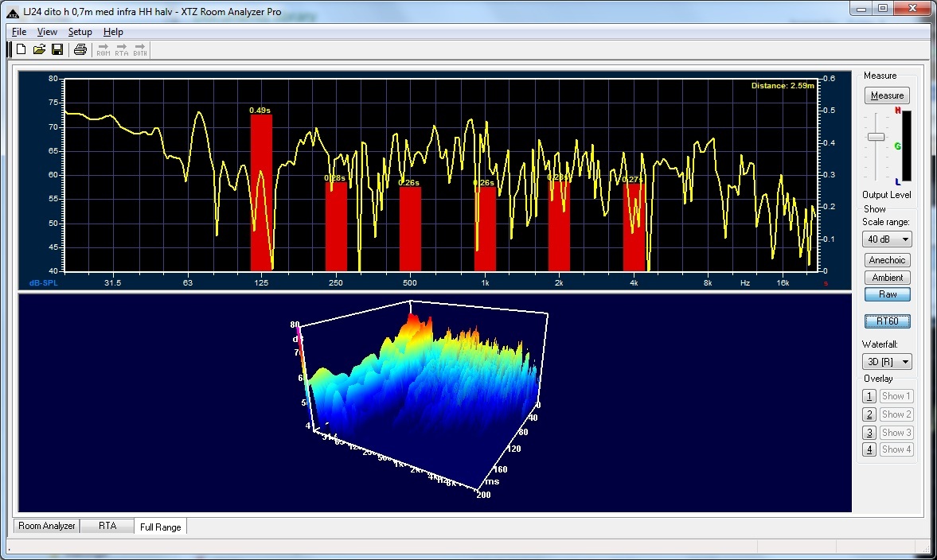The image size is (937, 560).
Task: Open the Scale range 40 dB dropdown
Action: 887,239
